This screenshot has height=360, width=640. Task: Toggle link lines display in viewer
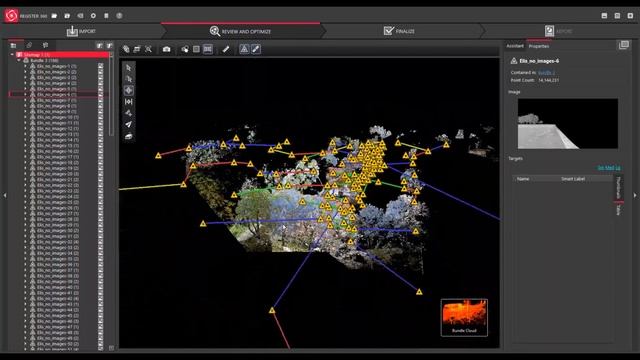point(256,49)
